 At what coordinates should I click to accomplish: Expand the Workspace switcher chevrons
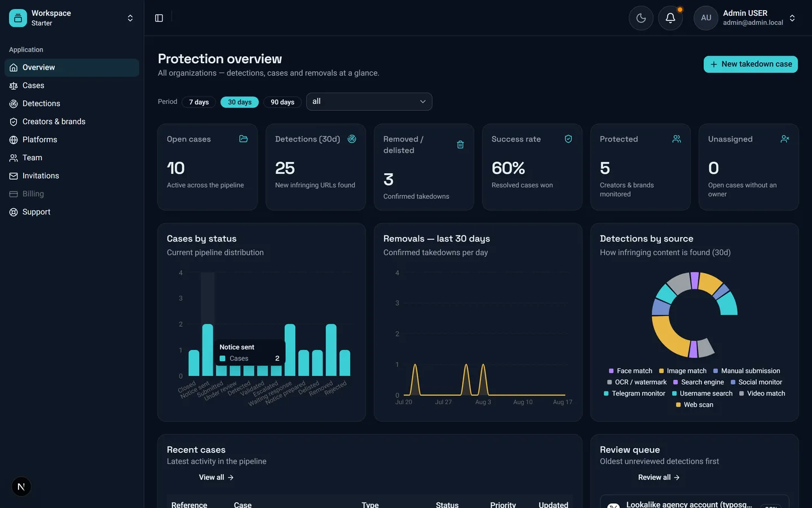(x=130, y=18)
